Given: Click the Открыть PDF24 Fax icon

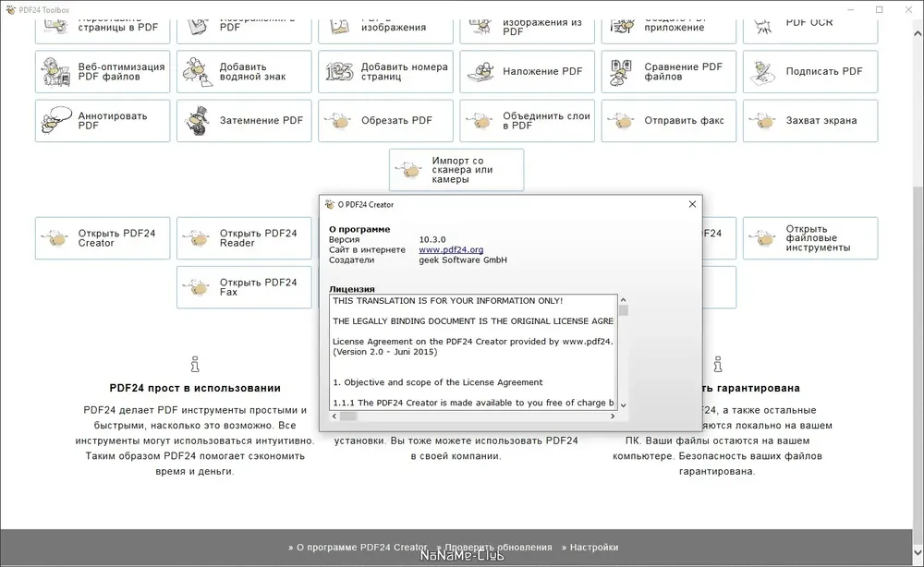Looking at the screenshot, I should click(197, 287).
